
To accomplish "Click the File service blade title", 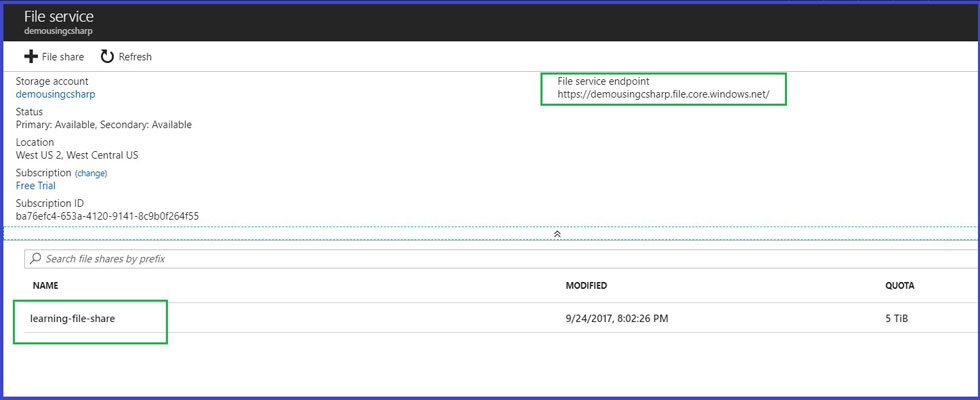I will click(x=59, y=17).
